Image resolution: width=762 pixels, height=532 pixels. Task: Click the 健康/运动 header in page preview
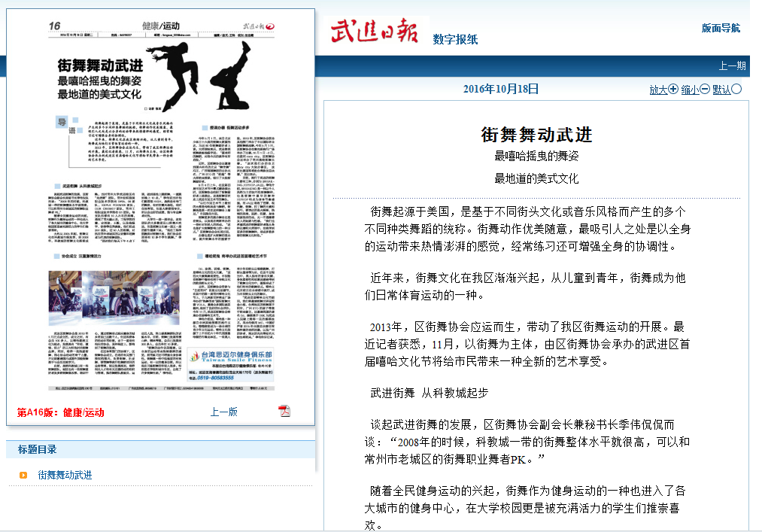tap(161, 26)
